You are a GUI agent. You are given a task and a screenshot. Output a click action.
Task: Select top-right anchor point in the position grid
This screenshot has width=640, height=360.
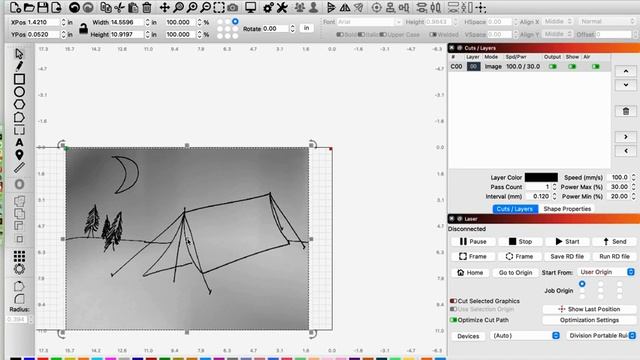[235, 21]
